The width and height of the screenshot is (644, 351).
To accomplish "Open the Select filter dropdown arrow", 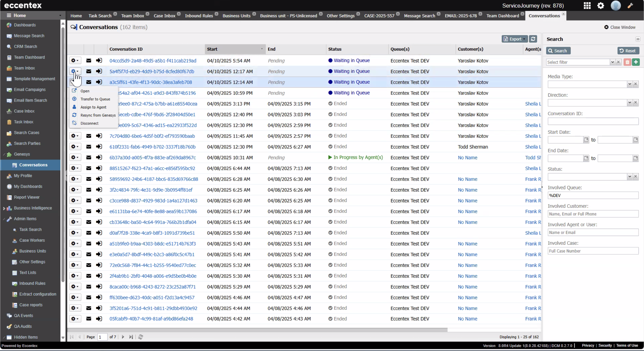I will tap(612, 62).
